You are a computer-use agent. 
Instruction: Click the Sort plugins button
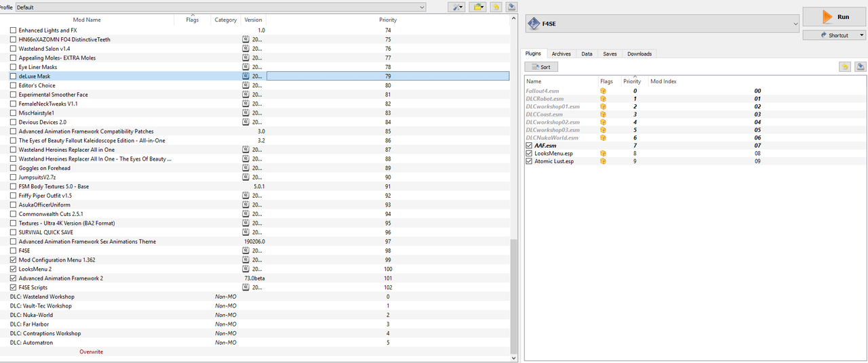coord(541,67)
